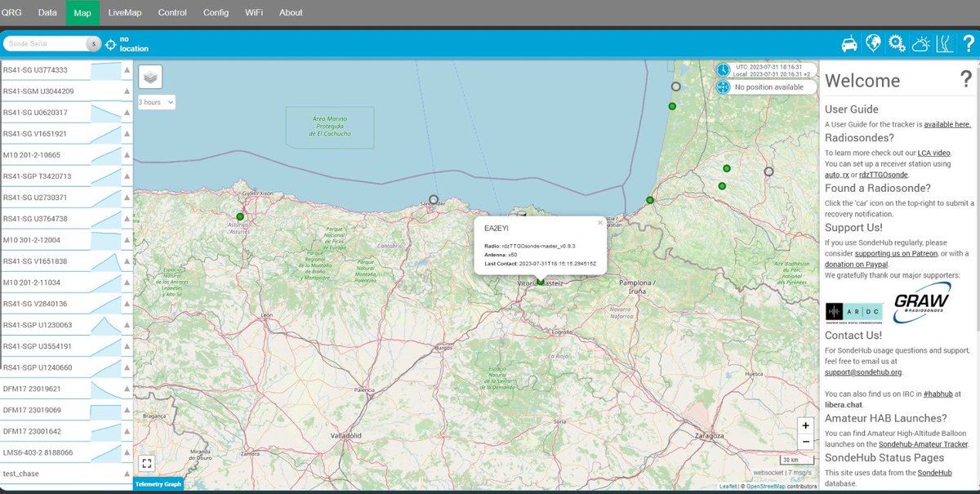This screenshot has height=494, width=980.
Task: Open settings with the gears icon
Action: click(x=897, y=43)
